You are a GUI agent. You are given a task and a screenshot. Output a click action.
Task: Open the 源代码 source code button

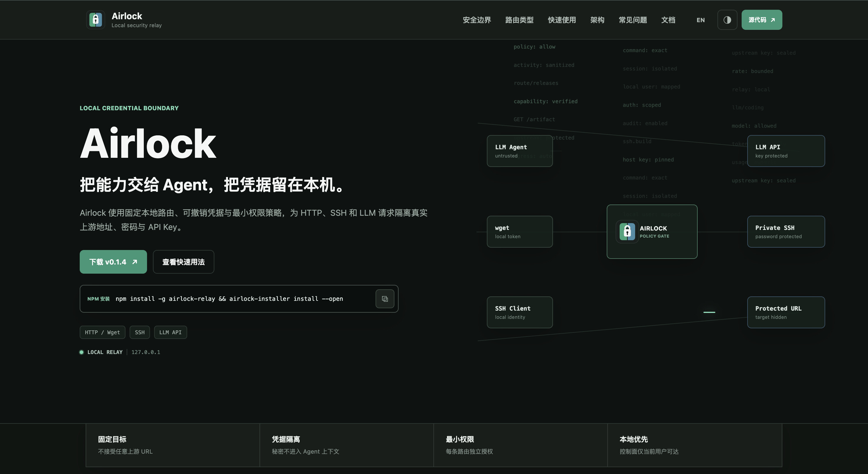[x=761, y=20]
